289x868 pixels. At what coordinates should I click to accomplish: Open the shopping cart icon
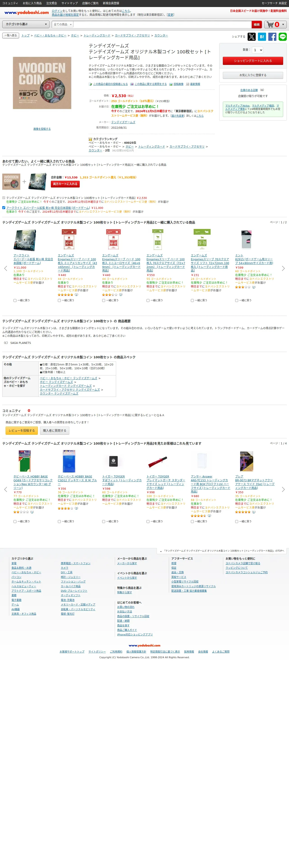coord(275,25)
